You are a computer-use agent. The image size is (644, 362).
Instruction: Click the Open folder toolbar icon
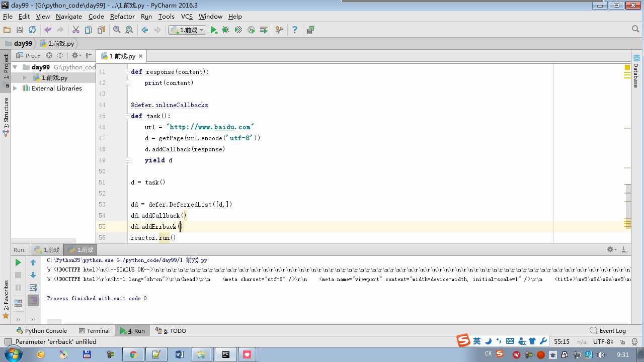[x=7, y=30]
